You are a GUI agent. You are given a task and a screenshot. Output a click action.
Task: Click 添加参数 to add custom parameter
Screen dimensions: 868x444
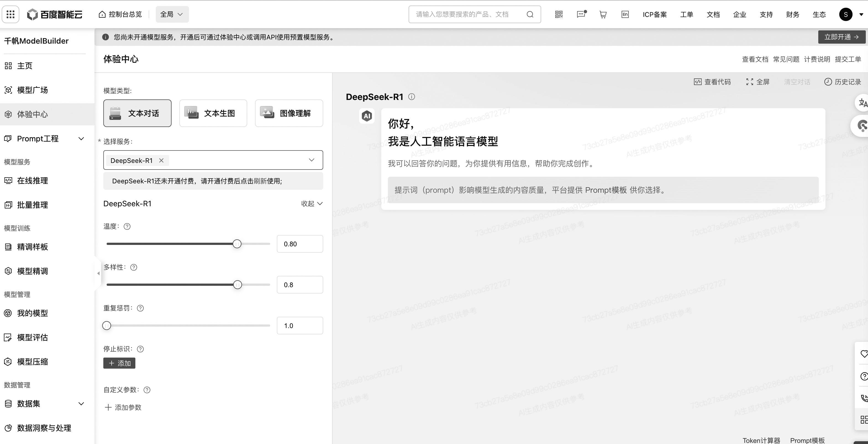(x=123, y=407)
